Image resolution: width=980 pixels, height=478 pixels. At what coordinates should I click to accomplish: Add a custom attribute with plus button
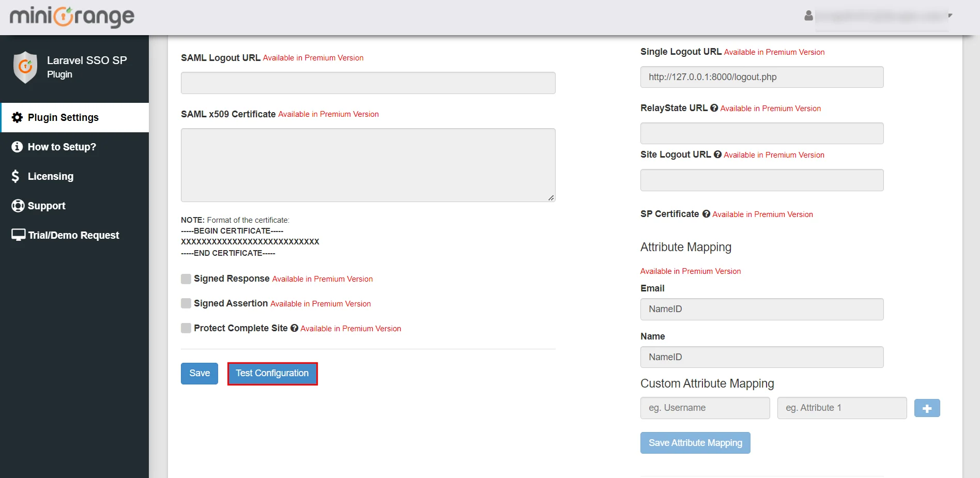(x=927, y=408)
